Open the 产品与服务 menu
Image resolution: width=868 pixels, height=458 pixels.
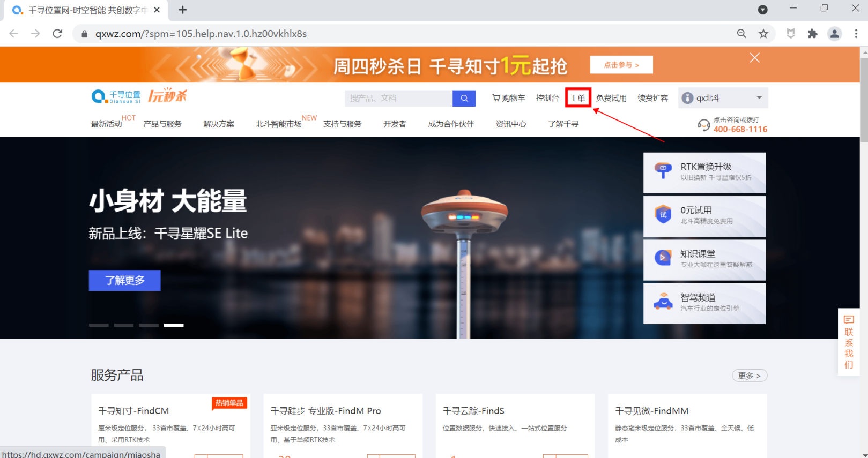[x=162, y=124]
